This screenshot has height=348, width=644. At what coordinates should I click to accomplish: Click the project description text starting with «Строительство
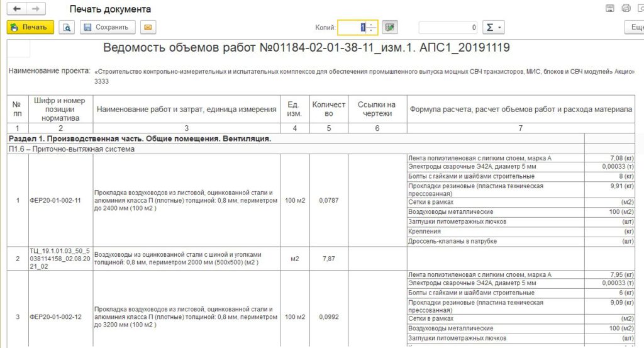(x=364, y=72)
